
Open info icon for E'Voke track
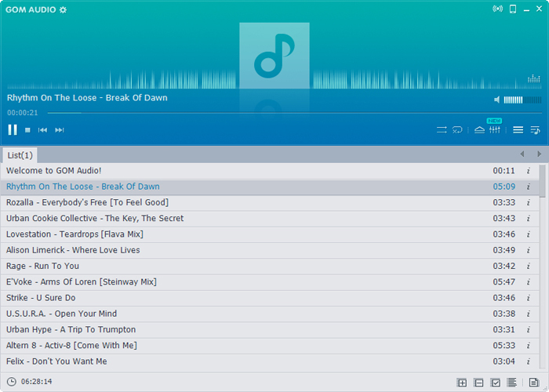tap(529, 282)
